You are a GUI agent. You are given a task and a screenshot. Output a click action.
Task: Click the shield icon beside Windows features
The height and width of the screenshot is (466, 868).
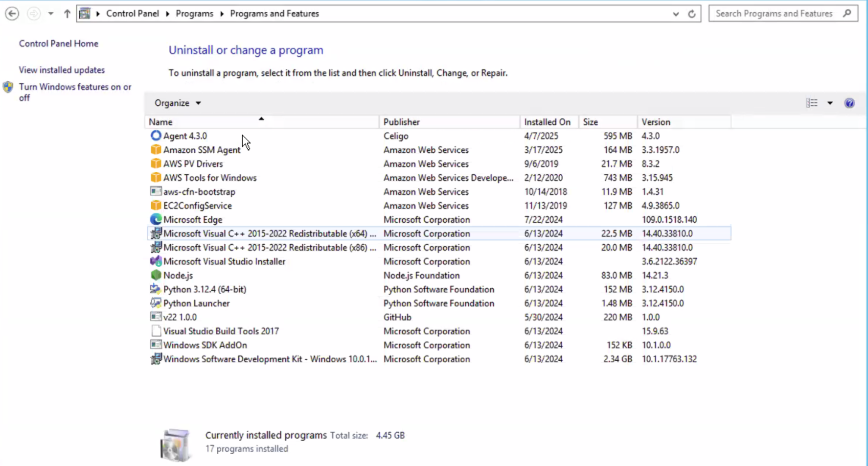pos(8,87)
